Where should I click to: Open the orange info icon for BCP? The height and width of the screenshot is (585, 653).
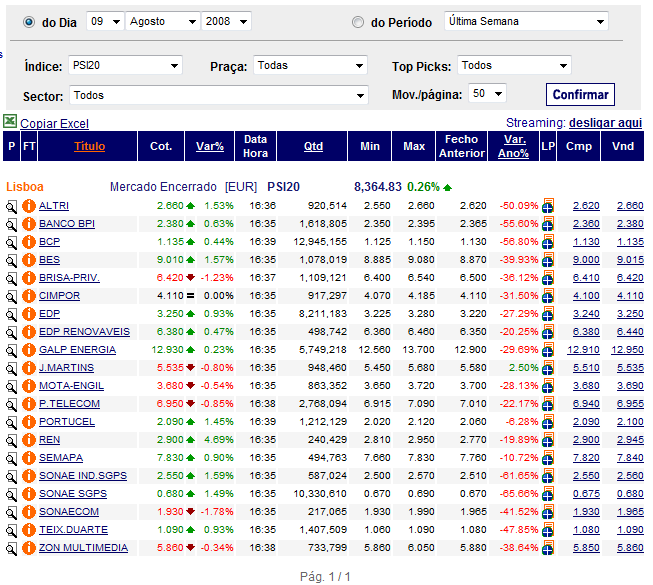point(28,242)
